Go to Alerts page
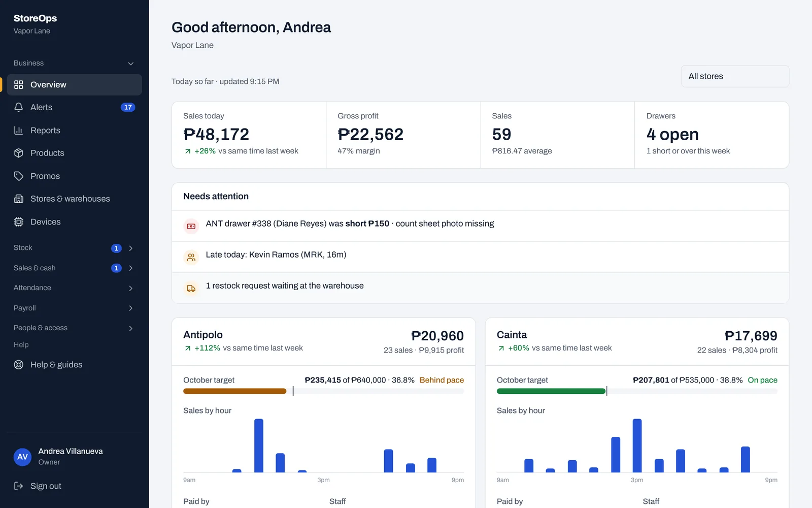Viewport: 812px width, 508px height. point(75,107)
